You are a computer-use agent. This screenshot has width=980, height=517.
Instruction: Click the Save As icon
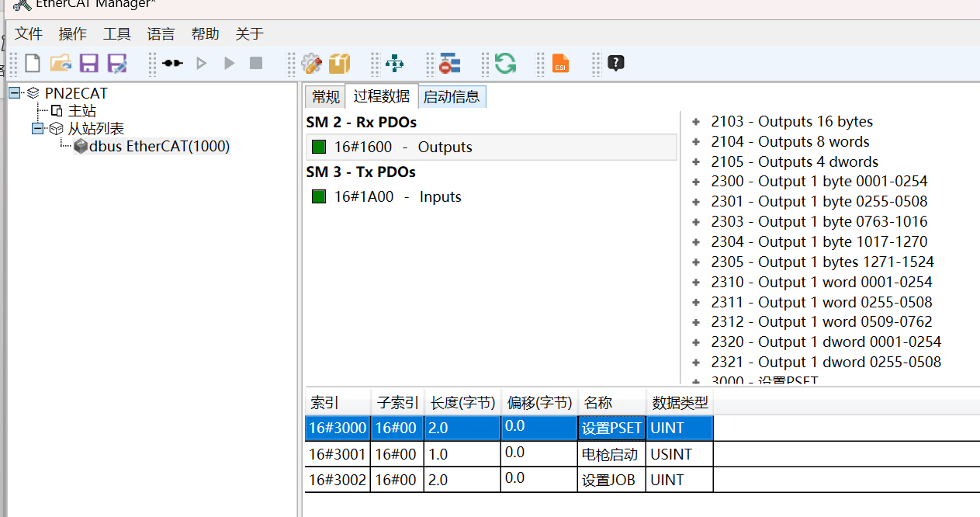coord(117,63)
